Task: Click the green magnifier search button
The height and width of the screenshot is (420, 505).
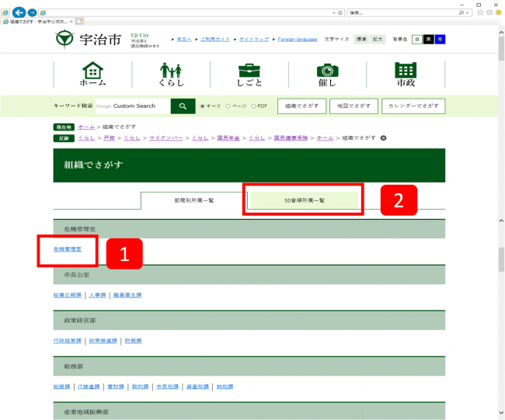Action: tap(183, 106)
